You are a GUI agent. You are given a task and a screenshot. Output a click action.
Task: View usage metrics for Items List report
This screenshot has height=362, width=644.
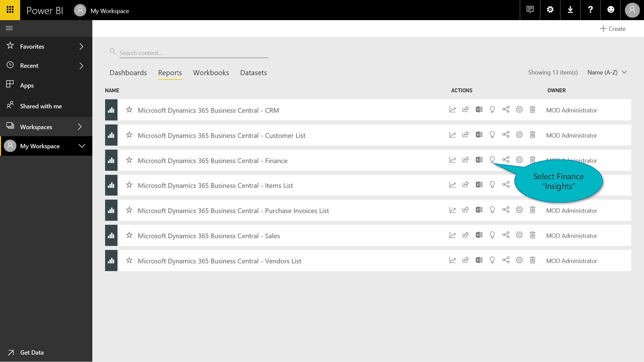click(x=452, y=185)
